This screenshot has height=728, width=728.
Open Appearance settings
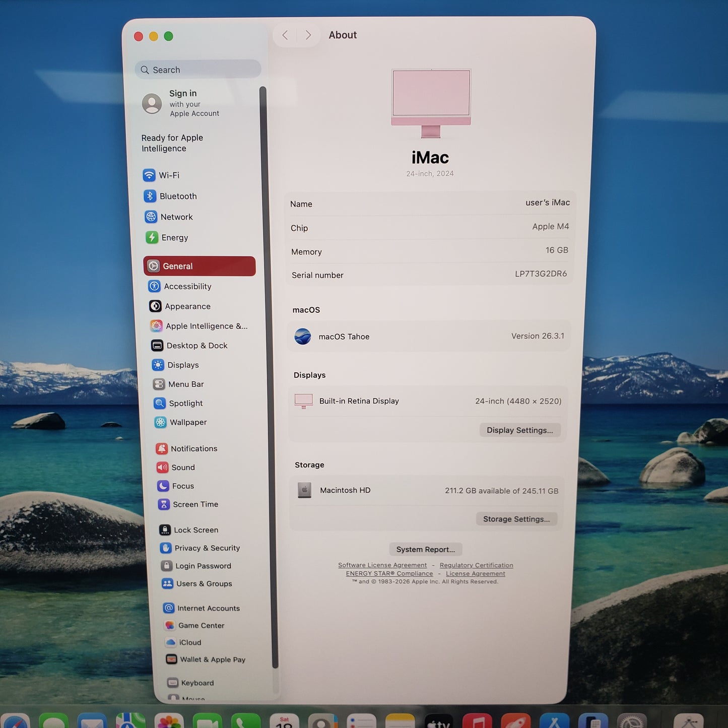(187, 306)
